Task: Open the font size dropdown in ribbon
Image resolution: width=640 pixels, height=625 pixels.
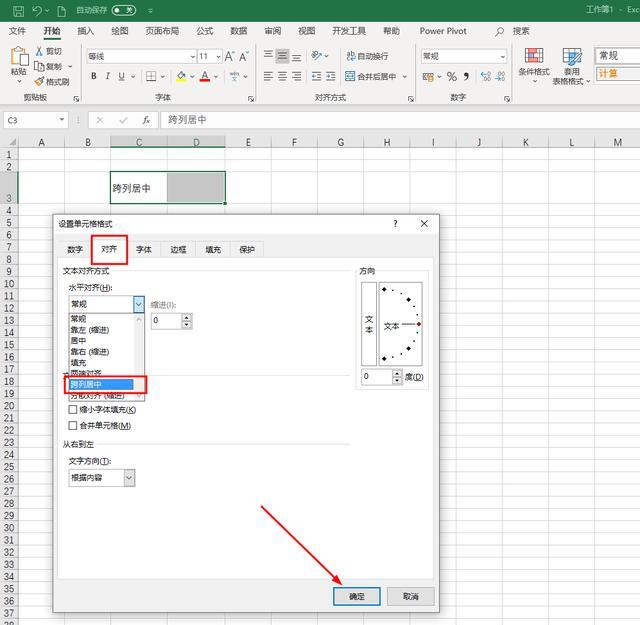Action: (x=217, y=56)
